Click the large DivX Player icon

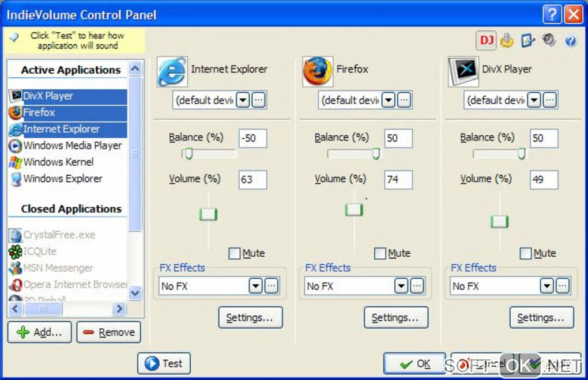click(463, 71)
